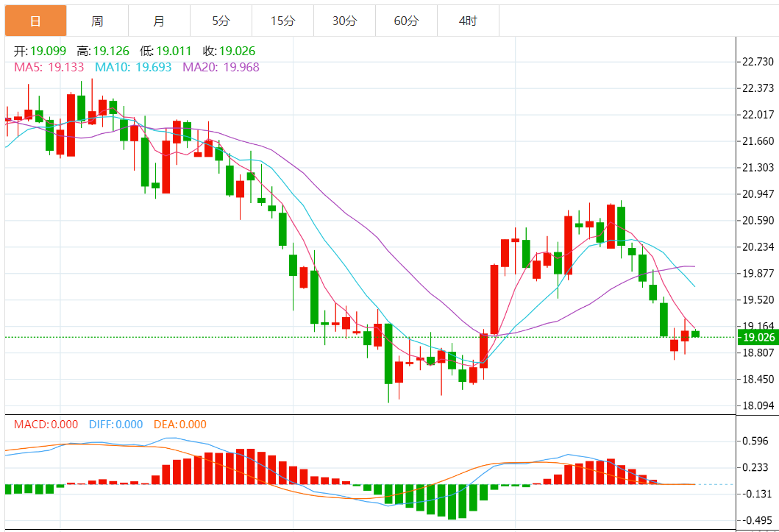
Task: Click the 0.596 MACD axis label
Action: [x=755, y=441]
